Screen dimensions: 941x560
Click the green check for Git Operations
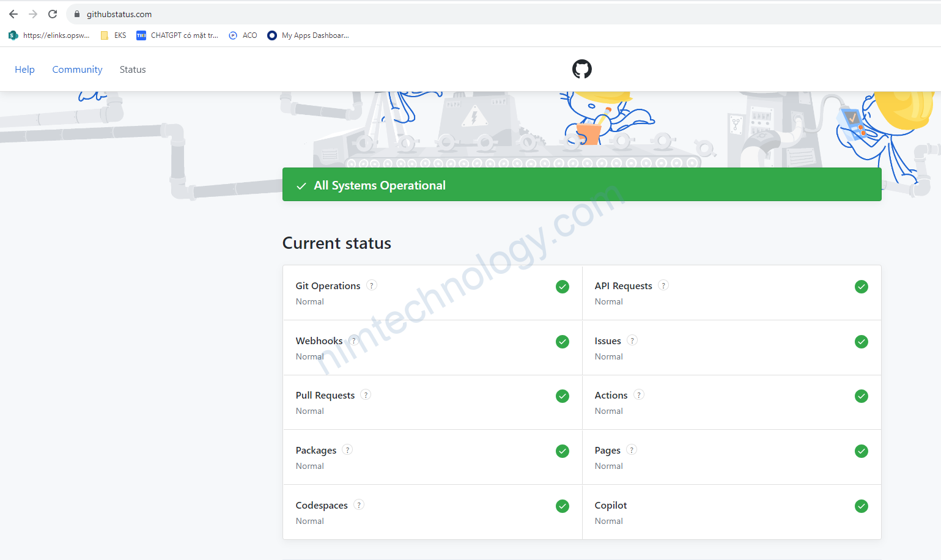click(x=563, y=287)
